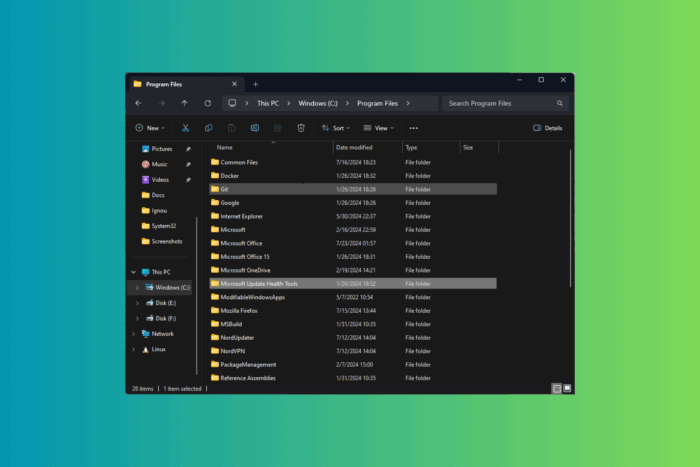Select the NordVPN folder
700x467 pixels.
tap(353, 351)
